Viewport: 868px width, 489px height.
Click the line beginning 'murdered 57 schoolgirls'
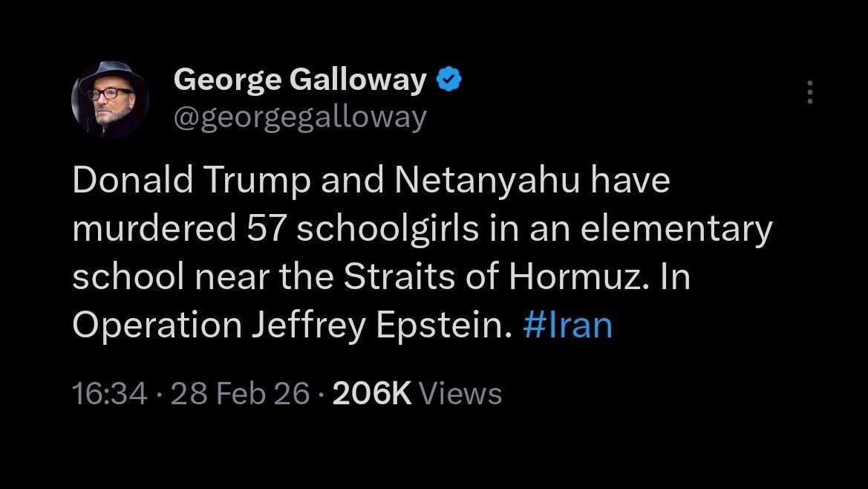pyautogui.click(x=422, y=230)
